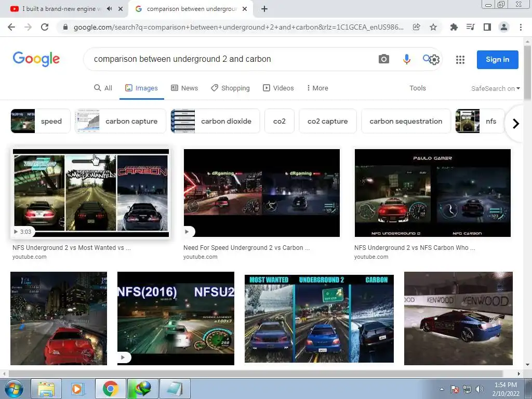Click the browser address bar URL

(x=238, y=27)
